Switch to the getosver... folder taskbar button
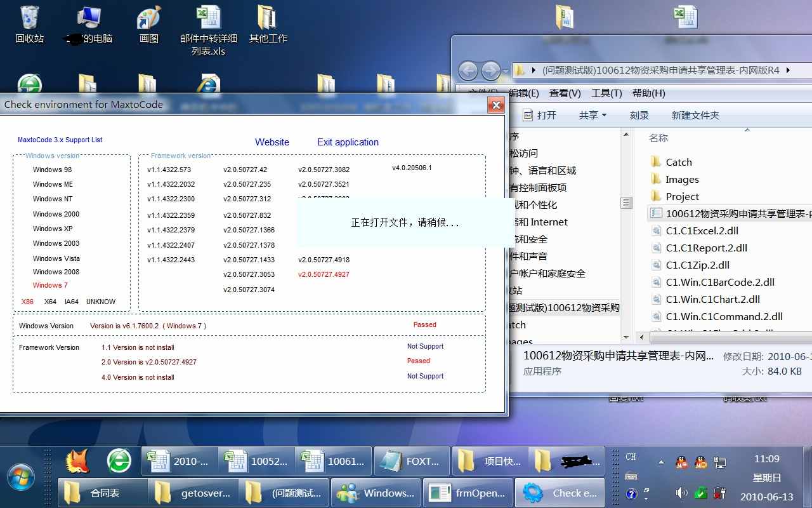The height and width of the screenshot is (508, 812). [x=193, y=493]
